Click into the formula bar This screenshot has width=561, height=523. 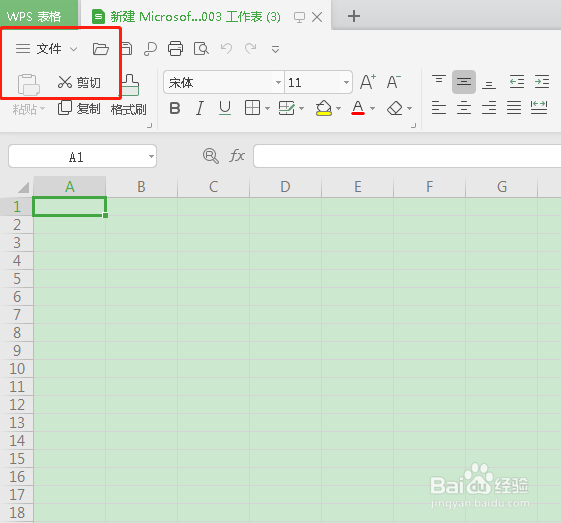(x=407, y=156)
